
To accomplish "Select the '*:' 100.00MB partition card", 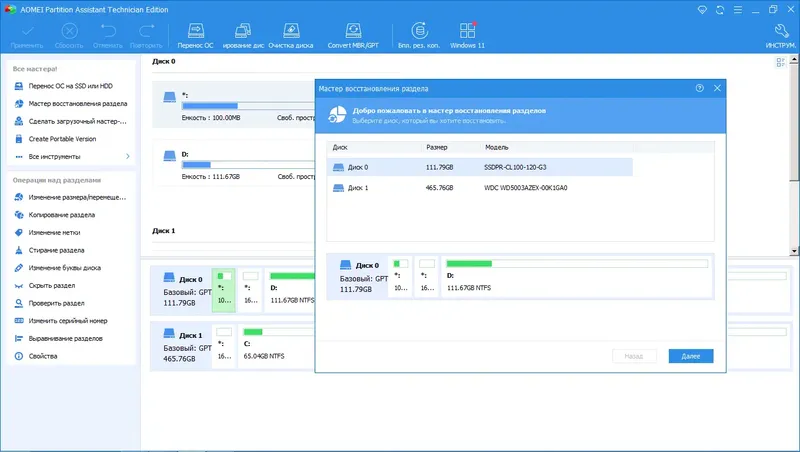I will (234, 105).
